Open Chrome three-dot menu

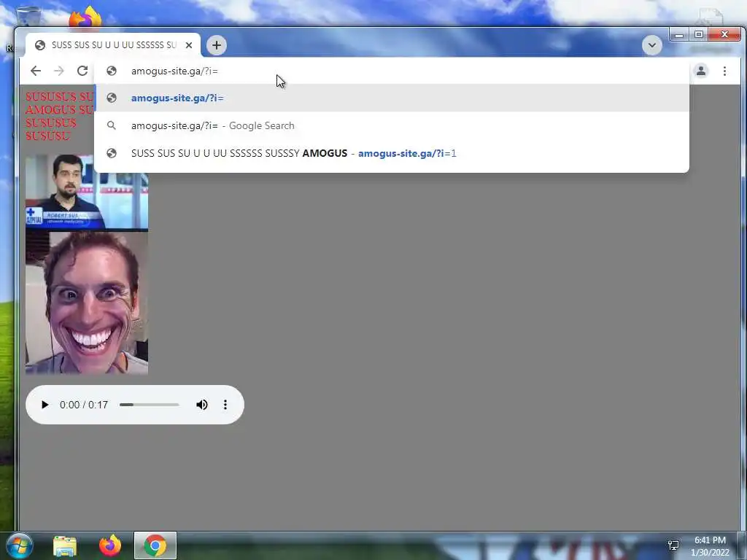click(724, 71)
